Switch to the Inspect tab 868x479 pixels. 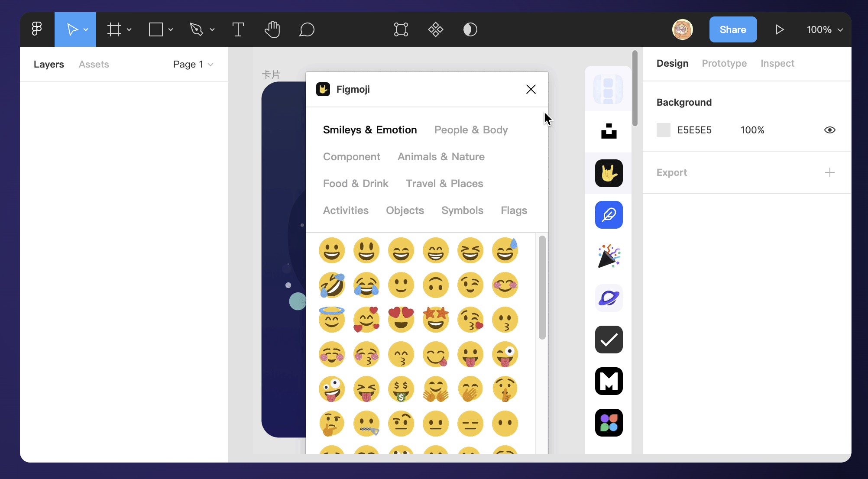[777, 63]
